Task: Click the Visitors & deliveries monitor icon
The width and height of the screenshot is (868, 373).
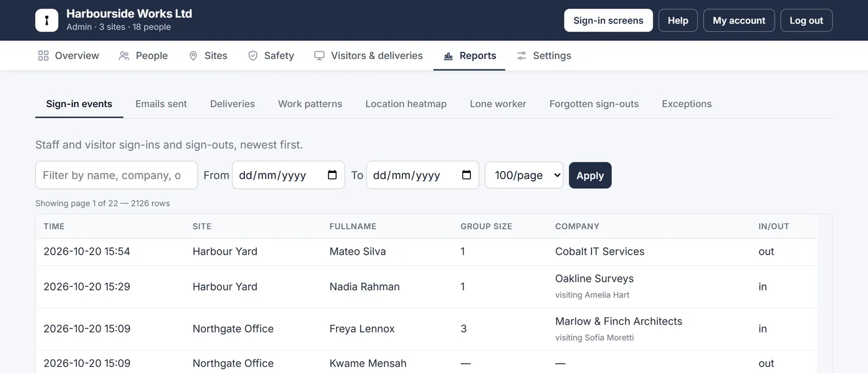Action: point(319,56)
